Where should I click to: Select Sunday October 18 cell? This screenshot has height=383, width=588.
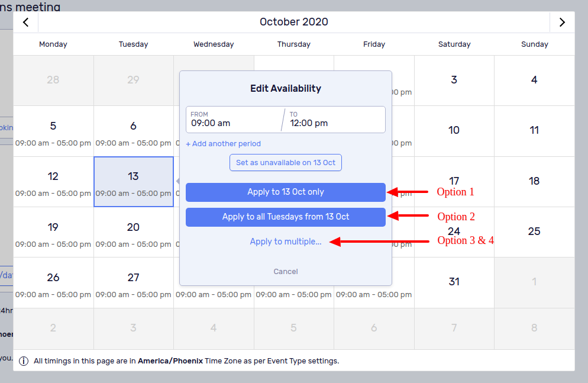[534, 182]
